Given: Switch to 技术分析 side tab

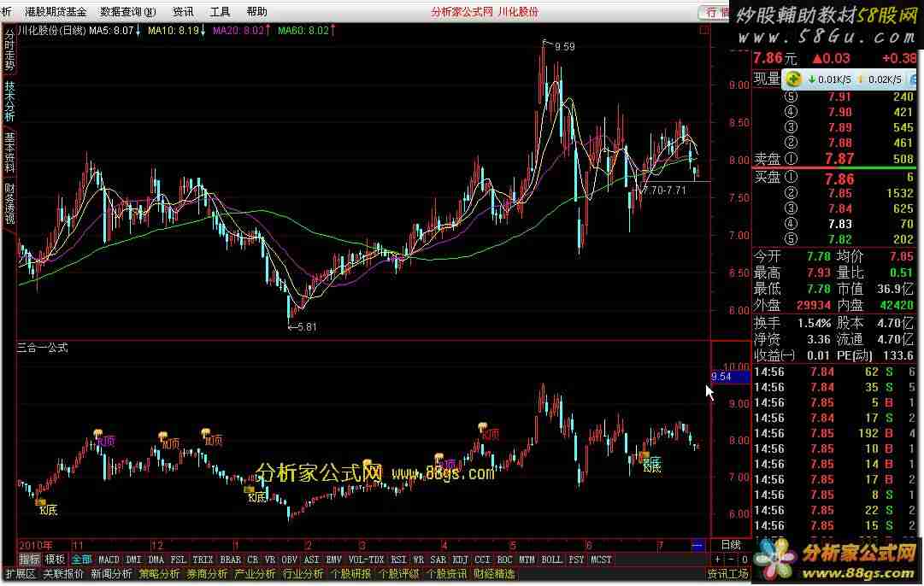Looking at the screenshot, I should 9,101.
